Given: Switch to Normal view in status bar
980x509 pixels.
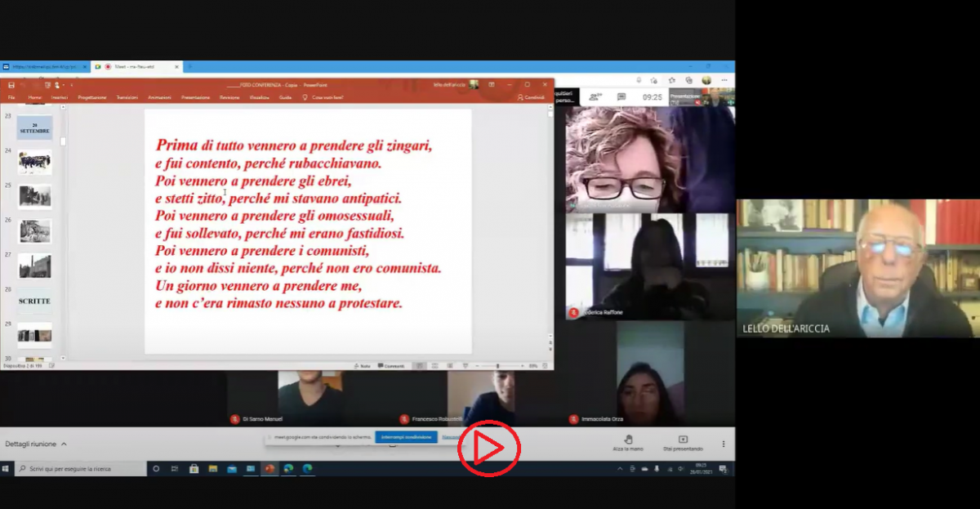Looking at the screenshot, I should [x=419, y=366].
